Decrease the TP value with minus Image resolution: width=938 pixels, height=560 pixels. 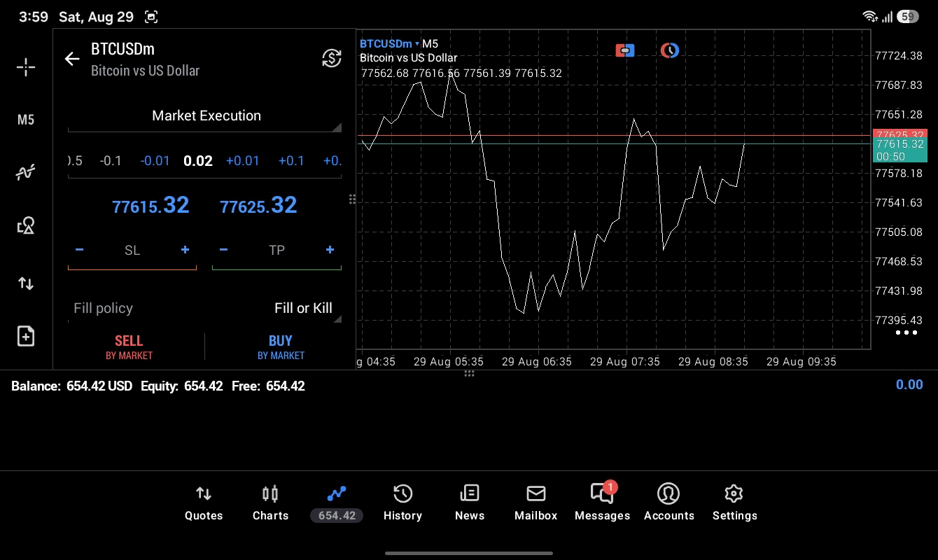tap(223, 250)
